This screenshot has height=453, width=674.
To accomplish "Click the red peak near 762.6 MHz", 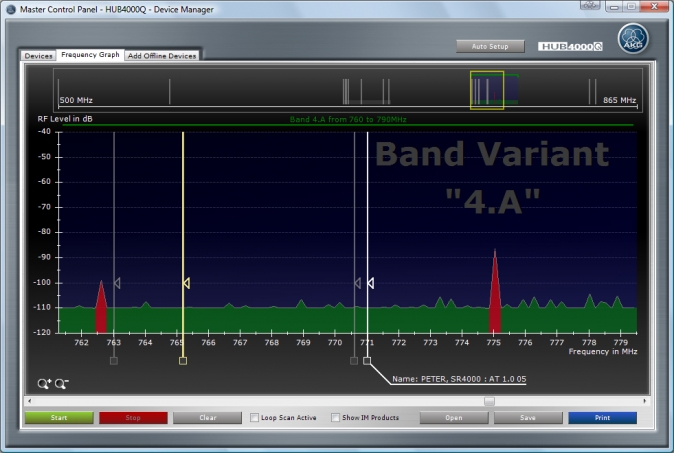I will (101, 309).
